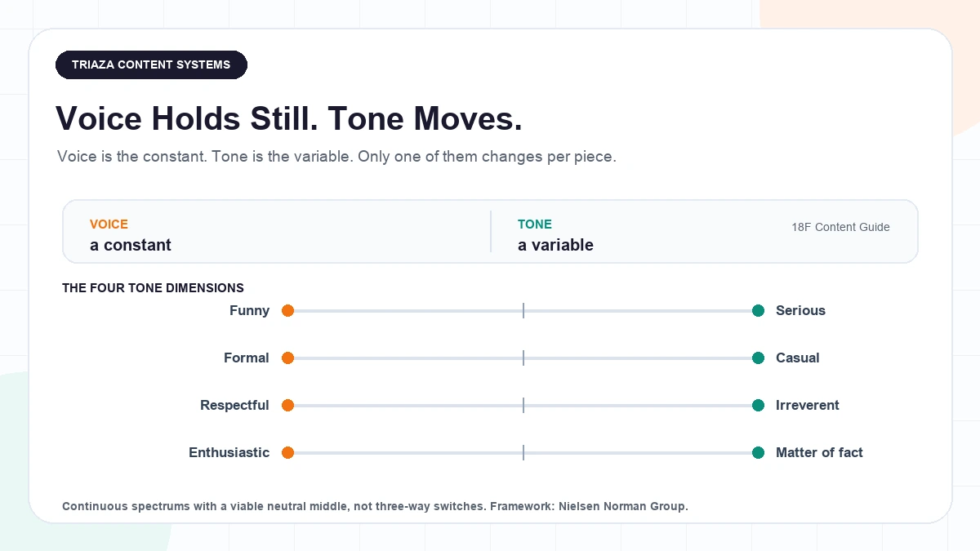This screenshot has width=980, height=551.
Task: Click the Funny–Serious midpoint tick
Action: pos(523,310)
